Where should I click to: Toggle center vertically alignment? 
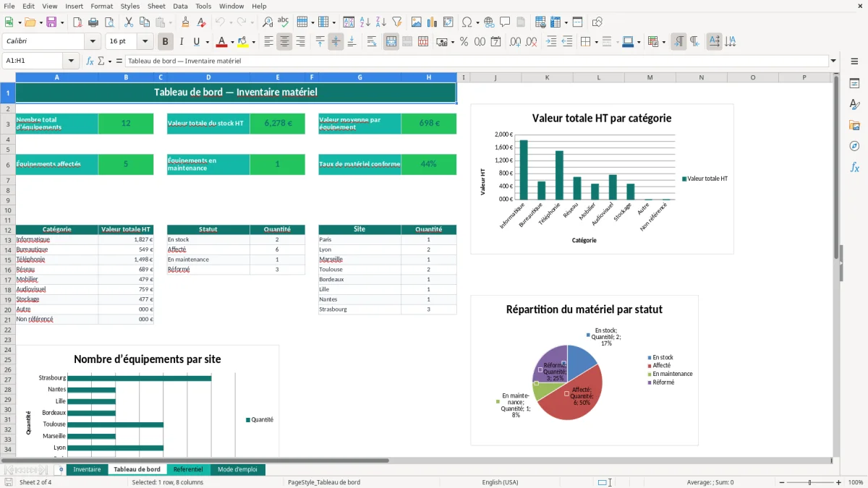[336, 42]
